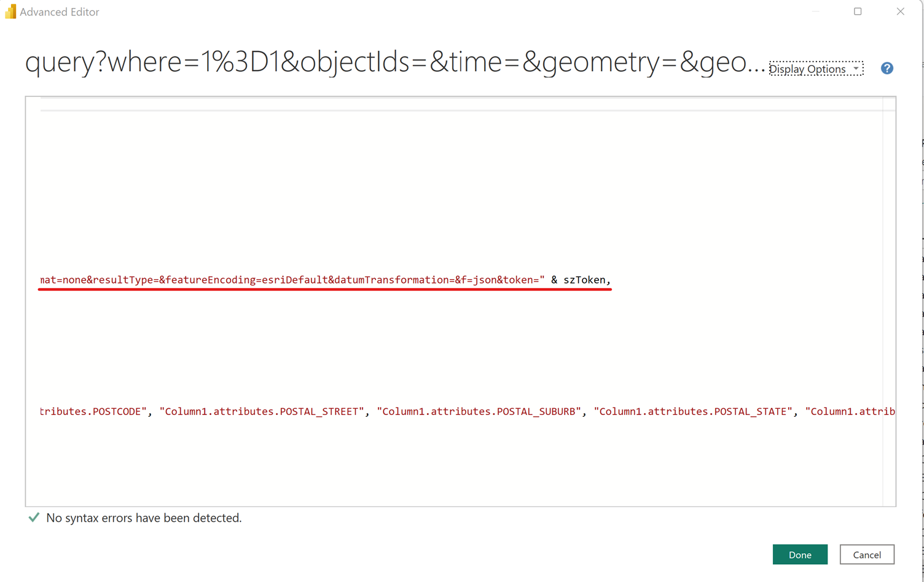Click "Column1.attributes.POSTAL_STATE" string

tap(694, 411)
